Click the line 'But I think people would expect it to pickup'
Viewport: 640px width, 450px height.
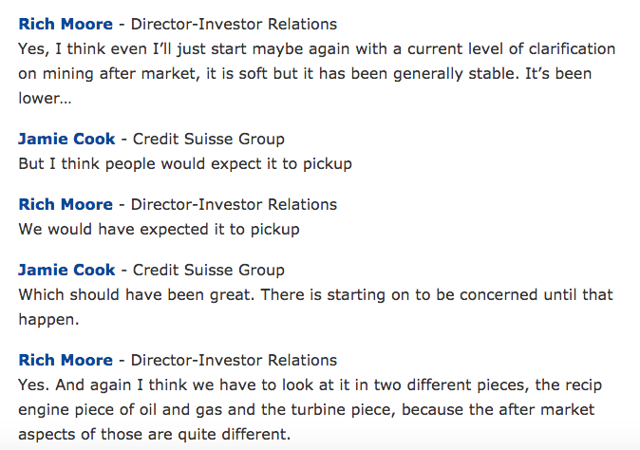tap(185, 164)
